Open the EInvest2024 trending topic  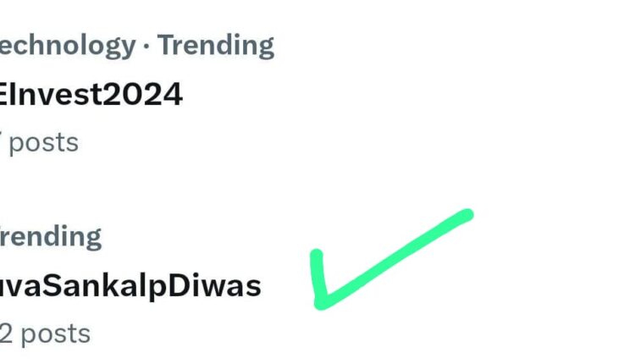coord(91,94)
